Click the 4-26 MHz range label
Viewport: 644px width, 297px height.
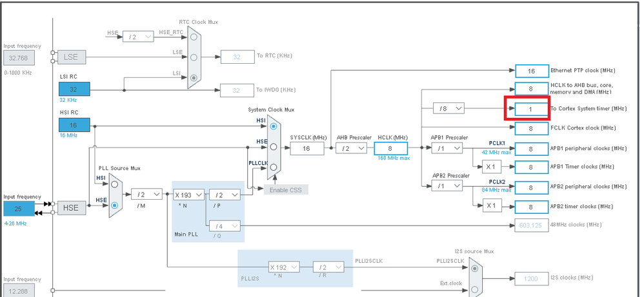coord(17,224)
